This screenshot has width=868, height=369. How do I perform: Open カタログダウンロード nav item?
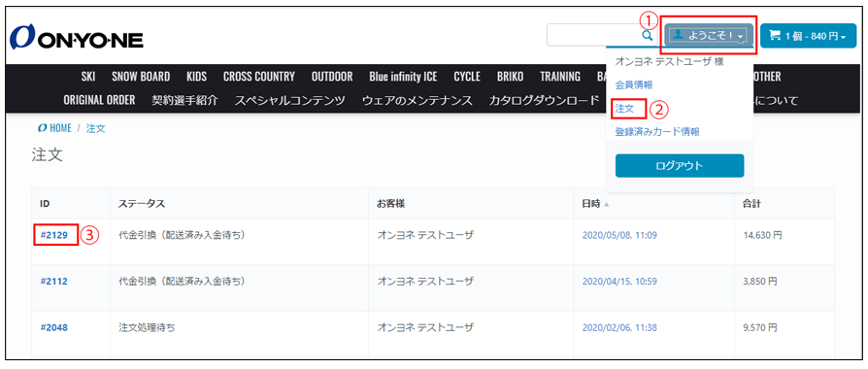point(544,101)
